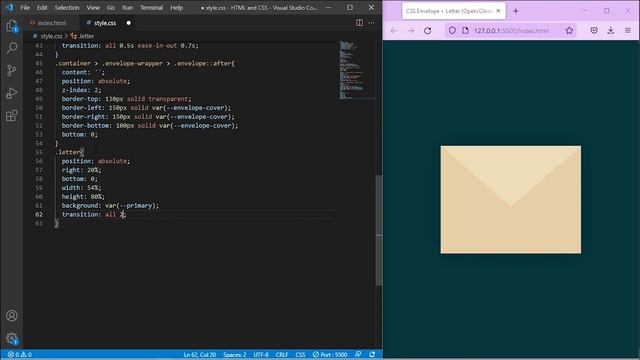640x360 pixels.
Task: Click the split editor right icon
Action: pos(359,23)
